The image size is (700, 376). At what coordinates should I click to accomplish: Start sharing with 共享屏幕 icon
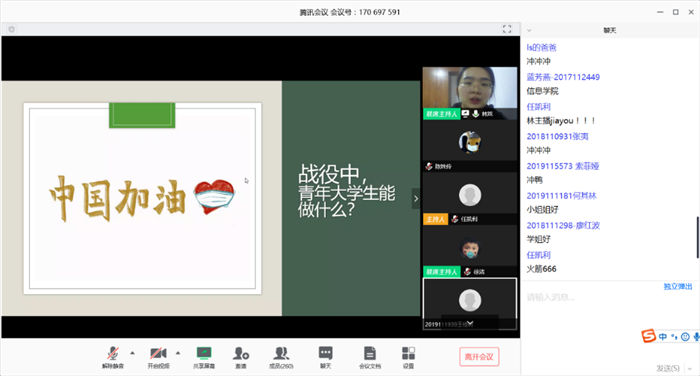click(204, 357)
